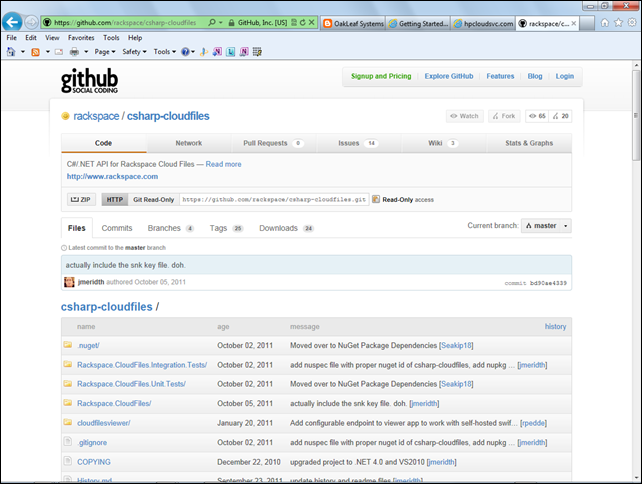Screen dimensions: 642x484
Task: Click the OneNote Linked Notes icon
Action: pyautogui.click(x=244, y=52)
